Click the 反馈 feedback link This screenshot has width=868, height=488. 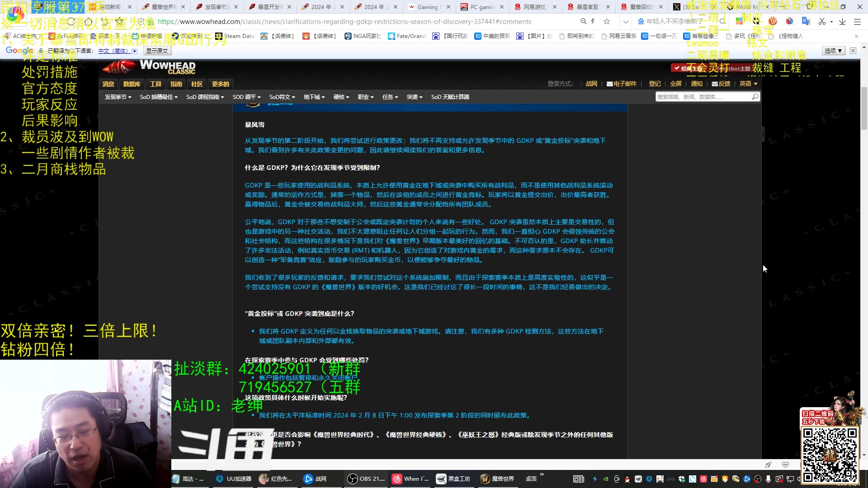[x=721, y=84]
